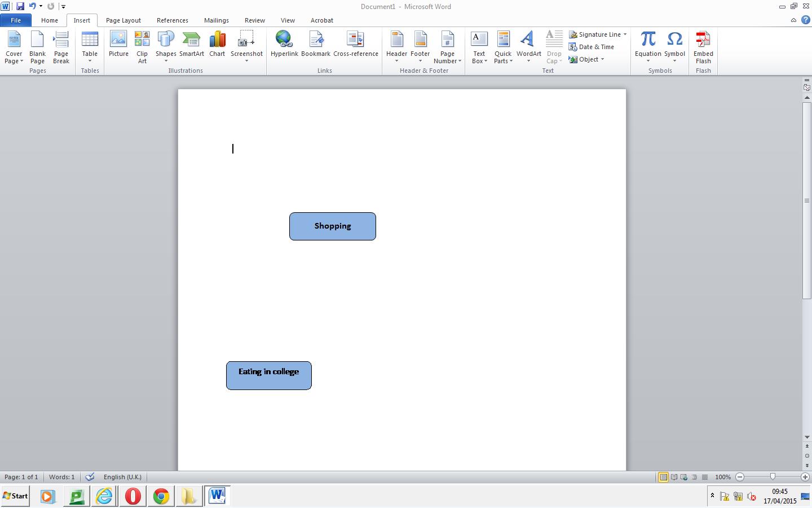Switch to Web Layout view
The image size is (812, 508).
coord(684,477)
